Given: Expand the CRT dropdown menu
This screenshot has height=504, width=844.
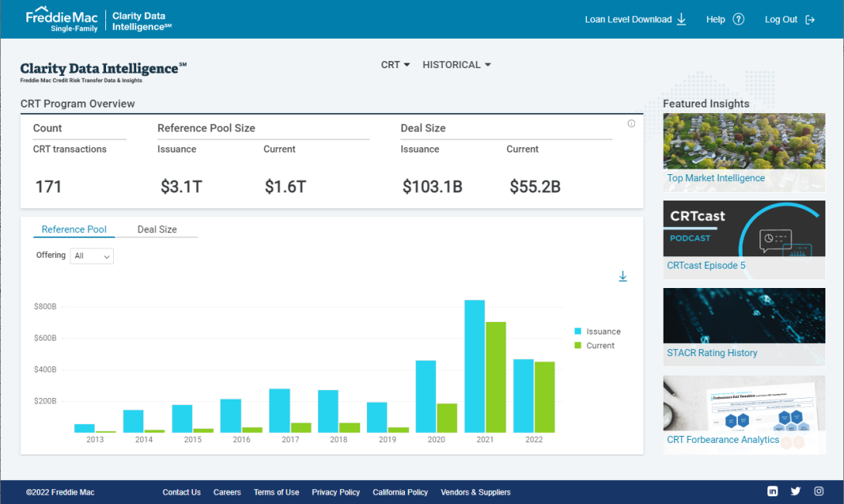Looking at the screenshot, I should click(395, 64).
